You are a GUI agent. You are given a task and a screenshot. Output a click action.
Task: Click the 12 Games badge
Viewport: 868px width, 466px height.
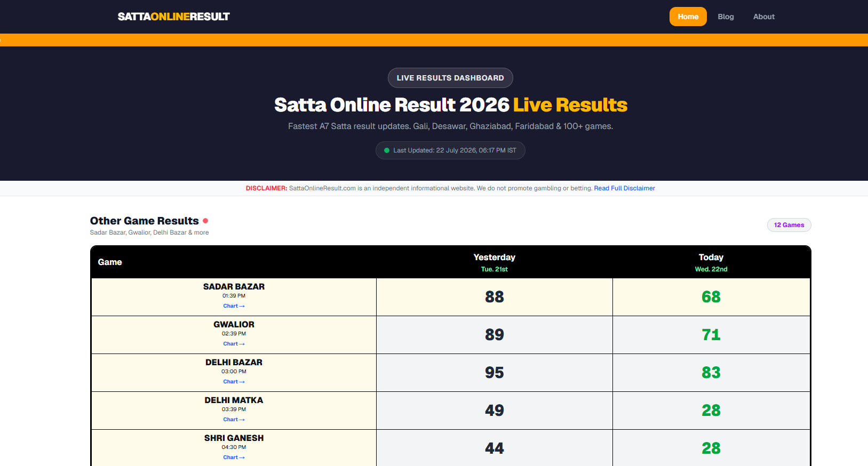[x=789, y=225]
